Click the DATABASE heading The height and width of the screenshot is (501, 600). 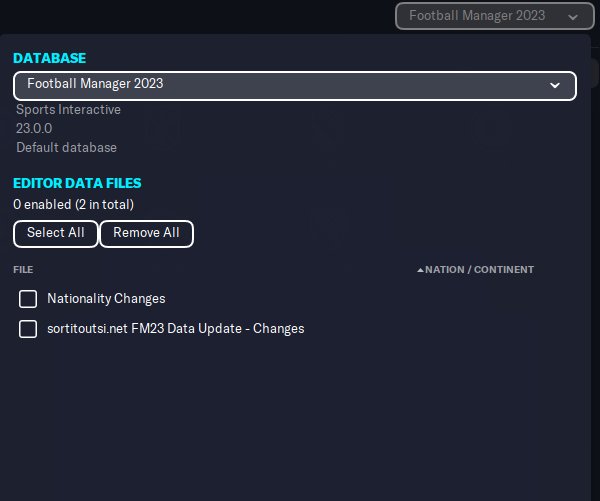50,58
